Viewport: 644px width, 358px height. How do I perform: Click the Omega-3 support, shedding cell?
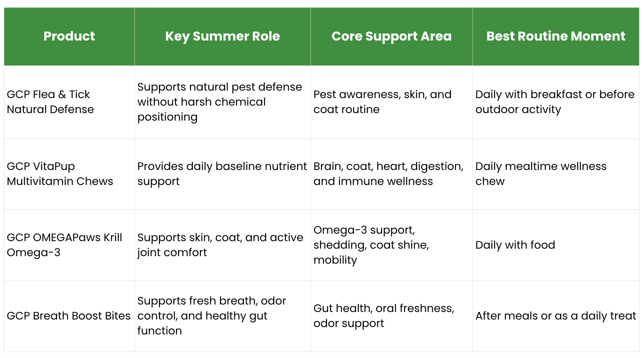pyautogui.click(x=392, y=245)
